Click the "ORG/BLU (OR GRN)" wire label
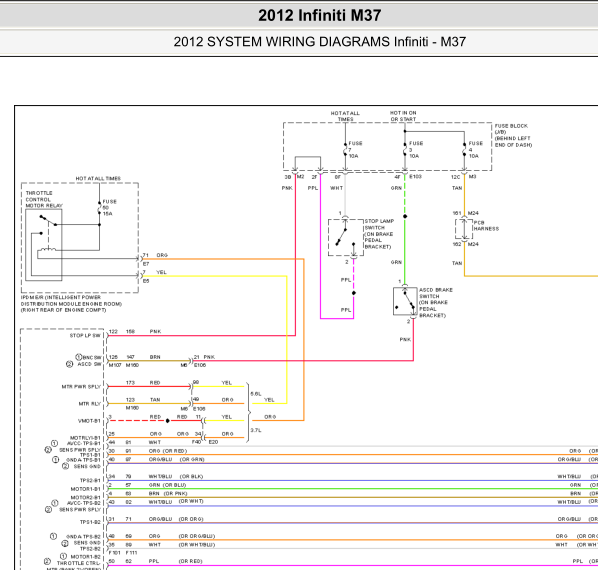Screen dimensions: 598x570 pyautogui.click(x=177, y=459)
